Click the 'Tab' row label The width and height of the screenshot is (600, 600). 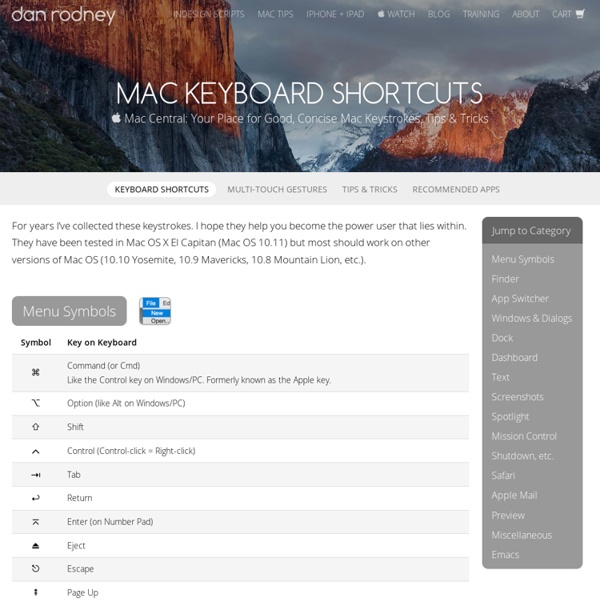tap(73, 475)
